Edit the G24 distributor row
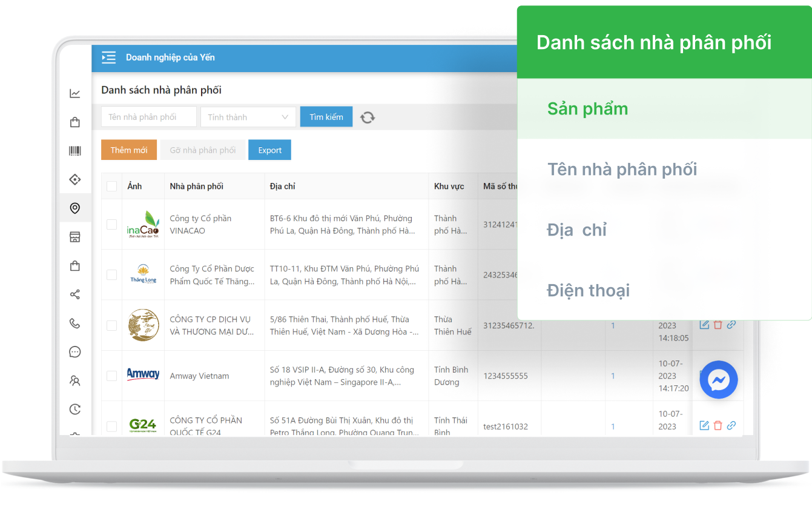Screen dimensions: 812x521 (704, 425)
